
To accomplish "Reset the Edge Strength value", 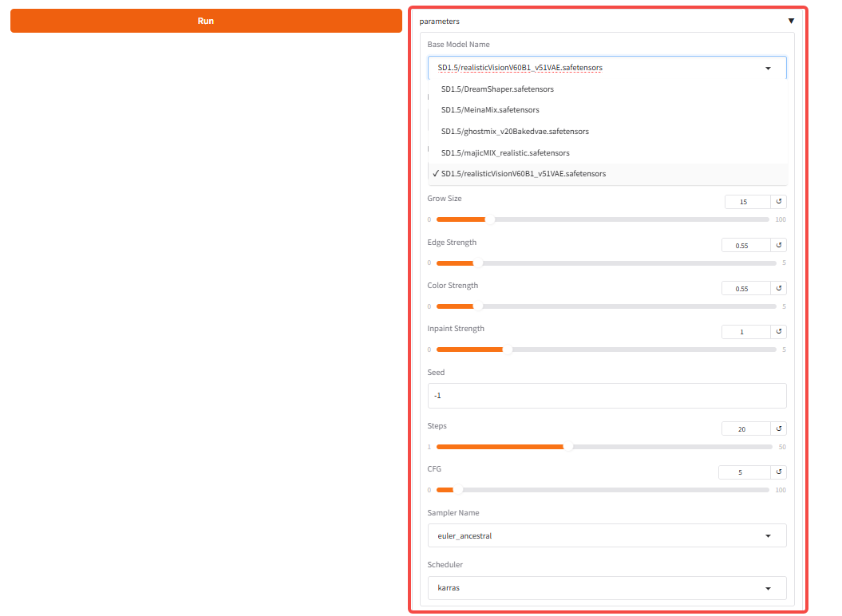I will coord(779,246).
